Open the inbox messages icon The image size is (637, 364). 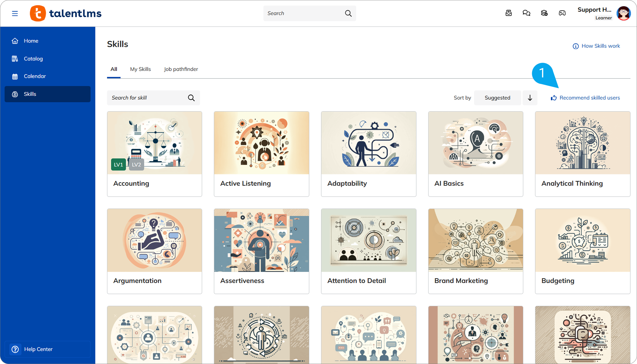509,13
